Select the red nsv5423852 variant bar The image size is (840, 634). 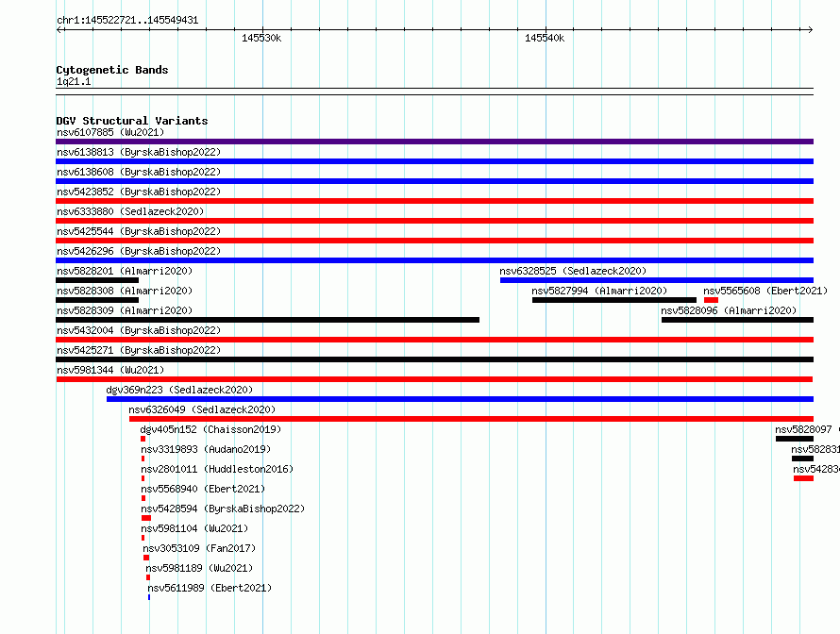click(434, 201)
